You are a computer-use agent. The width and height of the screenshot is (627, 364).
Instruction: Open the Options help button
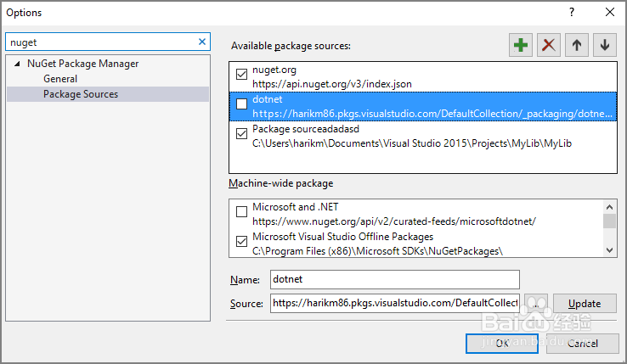[x=572, y=13]
